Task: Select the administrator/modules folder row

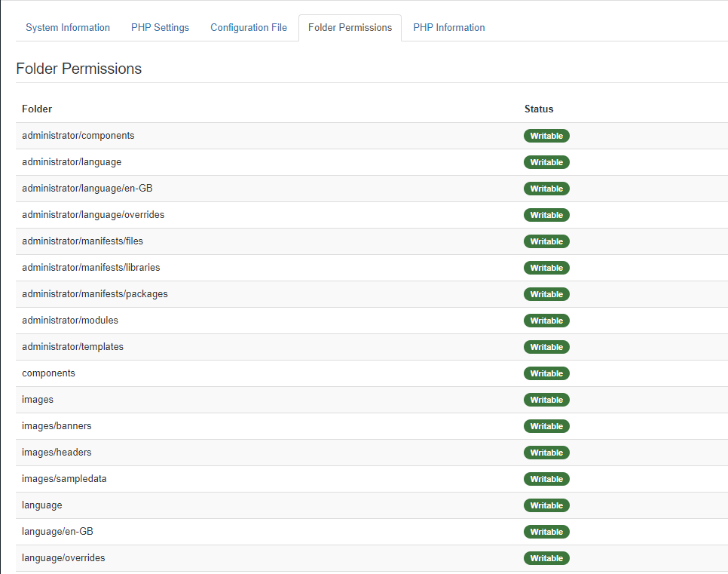Action: coord(70,321)
